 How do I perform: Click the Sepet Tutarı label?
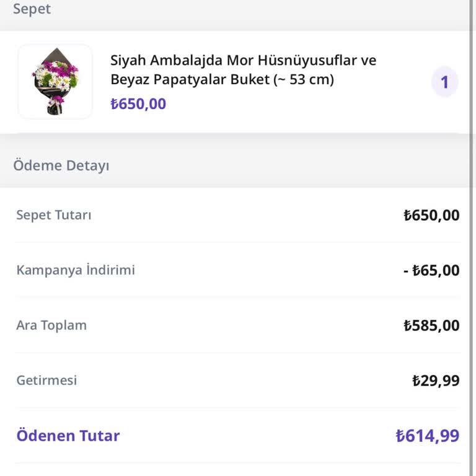(53, 215)
